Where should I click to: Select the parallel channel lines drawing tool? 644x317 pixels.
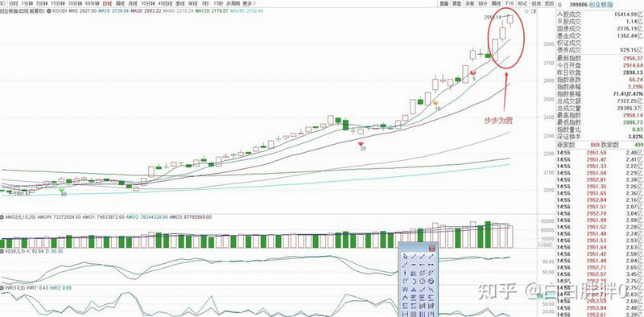pos(422,273)
